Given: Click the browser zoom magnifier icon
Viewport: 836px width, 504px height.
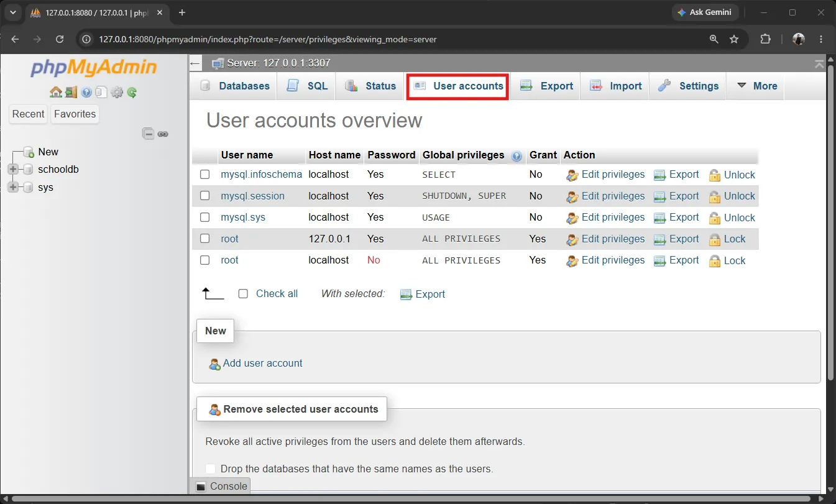Looking at the screenshot, I should point(714,39).
